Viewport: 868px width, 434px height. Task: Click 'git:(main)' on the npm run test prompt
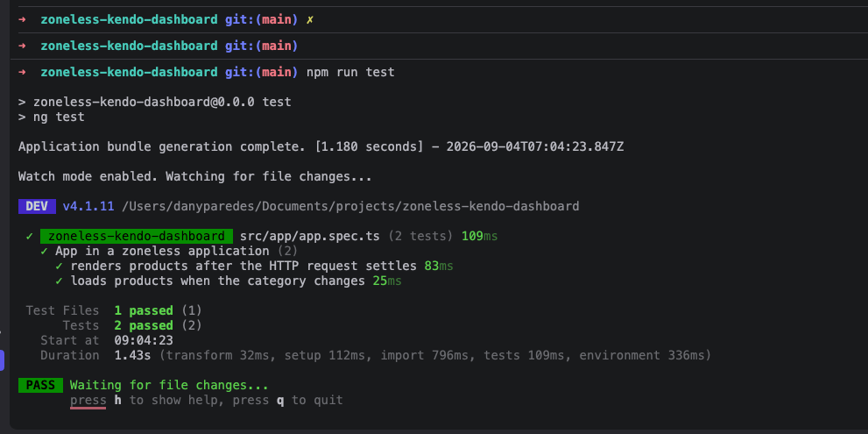pos(261,72)
